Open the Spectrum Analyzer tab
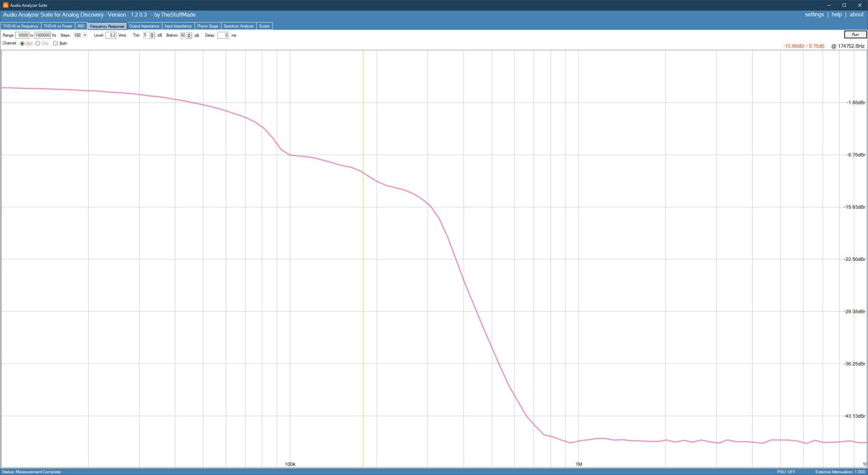The height and width of the screenshot is (475, 868). click(239, 26)
